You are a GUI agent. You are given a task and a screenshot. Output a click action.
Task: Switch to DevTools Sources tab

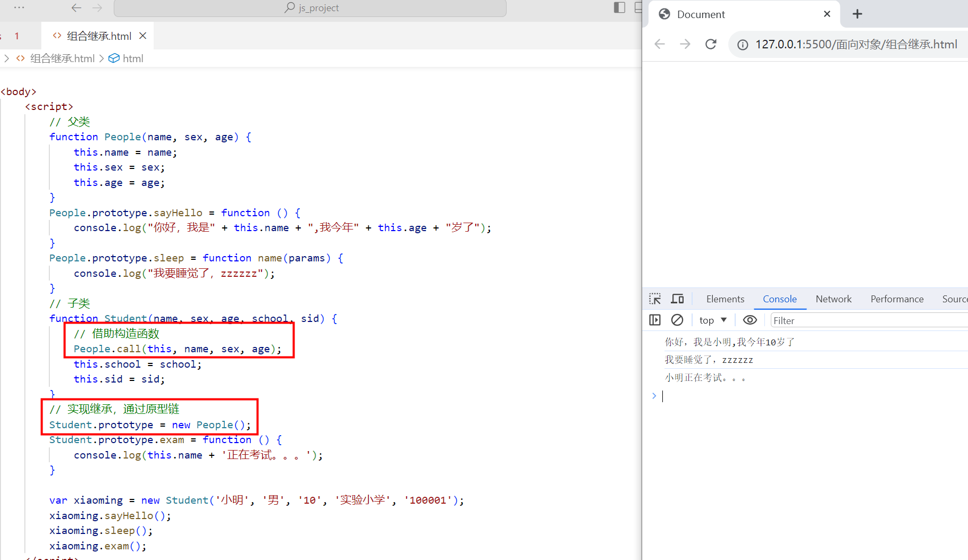[x=955, y=299]
